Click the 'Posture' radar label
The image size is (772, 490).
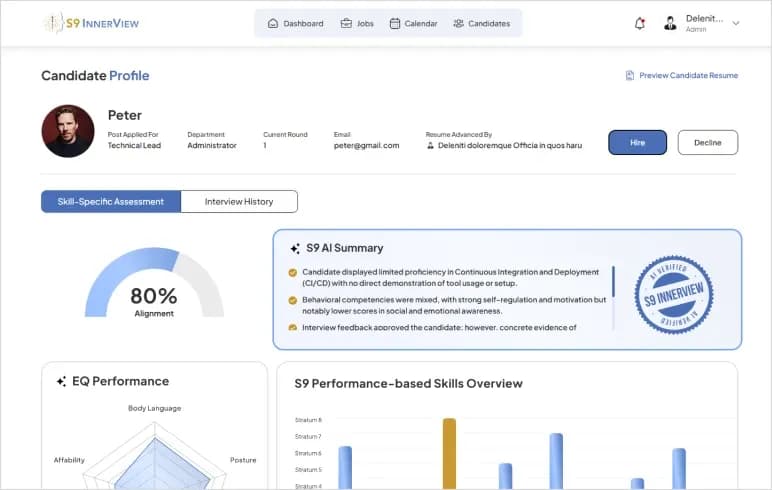tap(243, 460)
